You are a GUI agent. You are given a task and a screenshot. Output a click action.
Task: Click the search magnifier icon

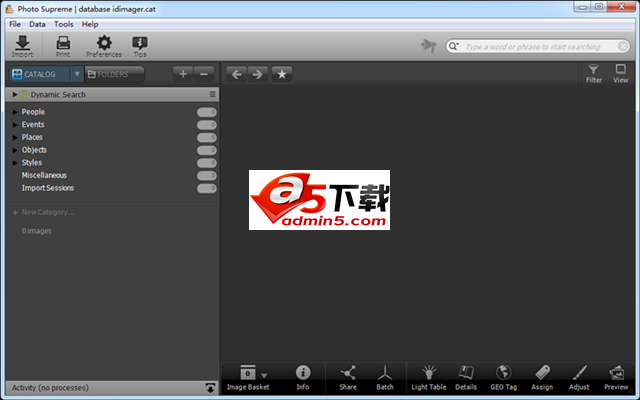(453, 46)
